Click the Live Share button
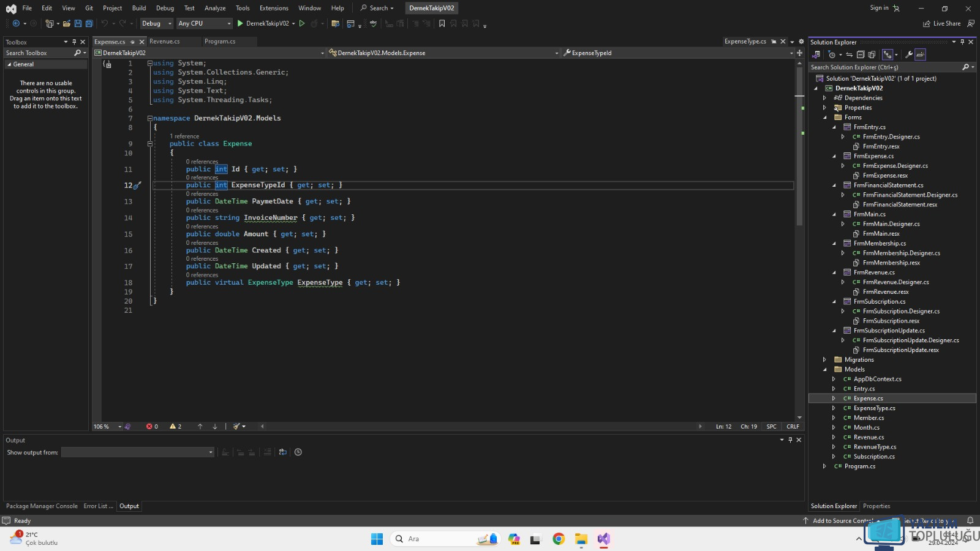Image resolution: width=980 pixels, height=551 pixels. coord(942,23)
